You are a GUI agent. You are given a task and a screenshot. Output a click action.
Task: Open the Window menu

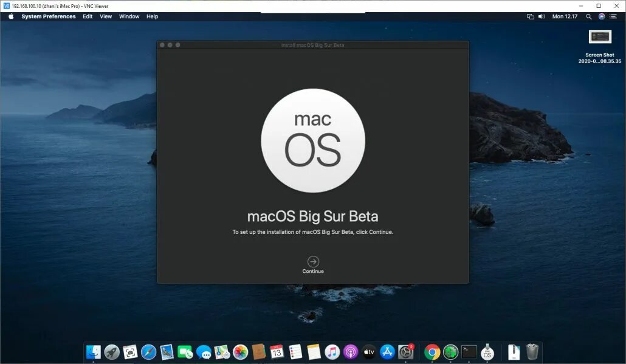point(129,16)
